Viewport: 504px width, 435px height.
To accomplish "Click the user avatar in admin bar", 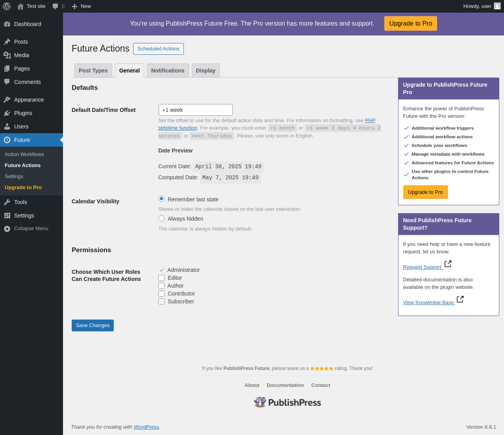I will tap(497, 6).
